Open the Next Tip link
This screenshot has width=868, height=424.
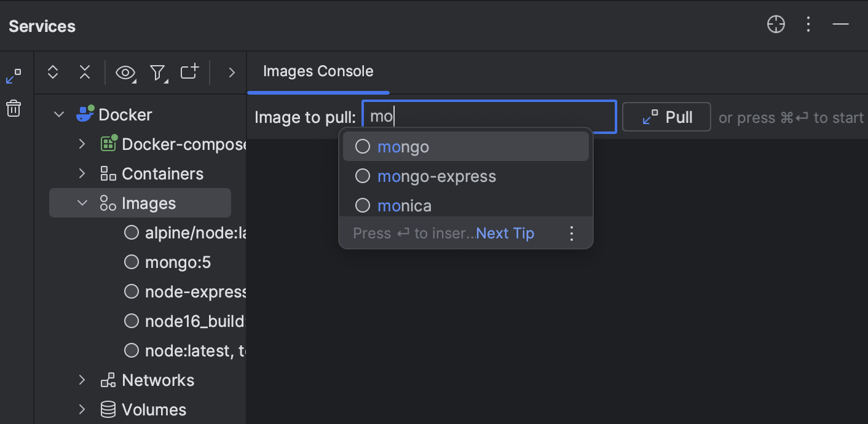pyautogui.click(x=505, y=233)
